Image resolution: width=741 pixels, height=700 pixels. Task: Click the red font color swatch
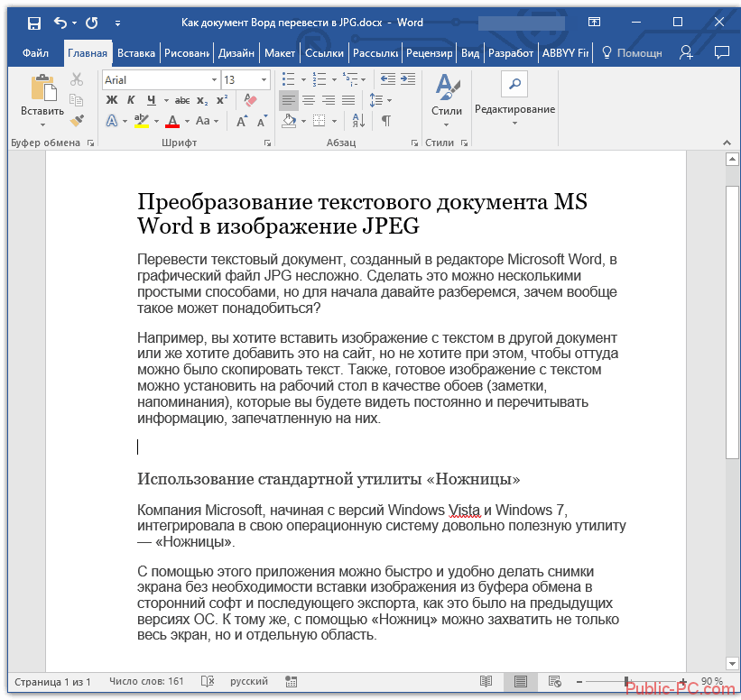click(172, 121)
